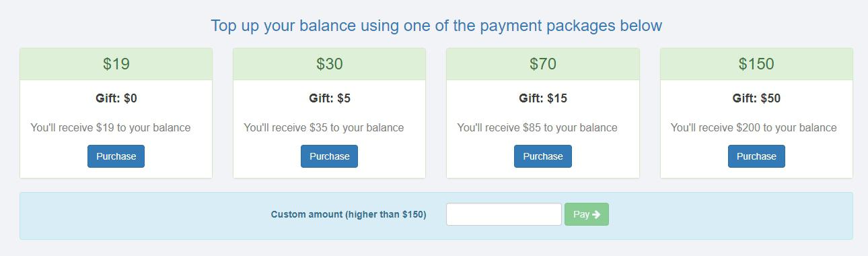Viewport: 868px width, 256px height.
Task: Click the 'Gift: $5' label
Action: click(x=329, y=98)
